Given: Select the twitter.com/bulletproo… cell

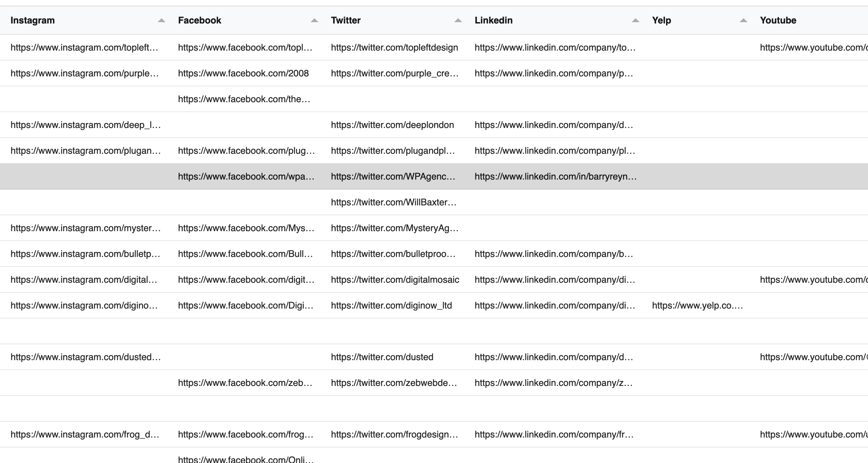Looking at the screenshot, I should coord(393,254).
